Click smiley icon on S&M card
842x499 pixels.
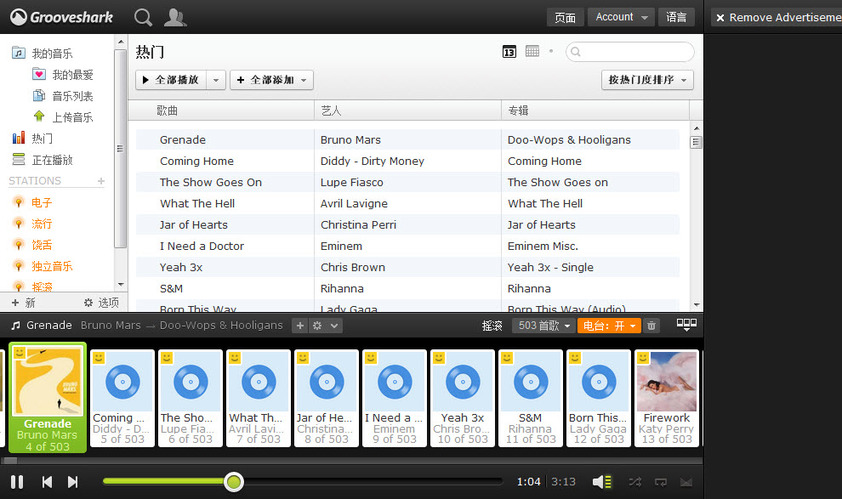506,358
